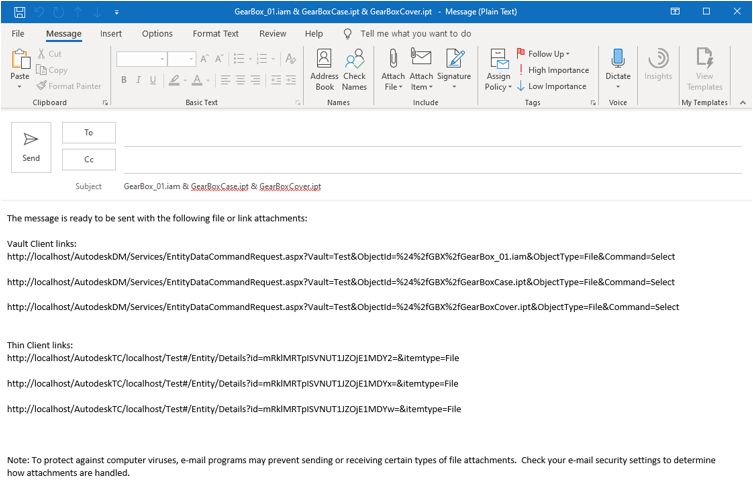Open the Assign Policy menu

coord(498,70)
